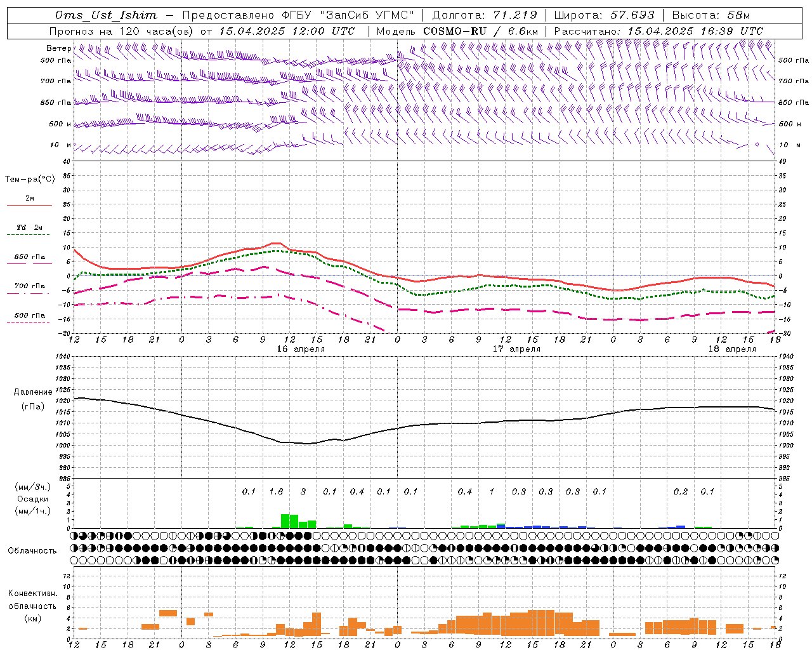Click the Осадки precipitation label
This screenshot has height=650, width=812.
click(33, 499)
